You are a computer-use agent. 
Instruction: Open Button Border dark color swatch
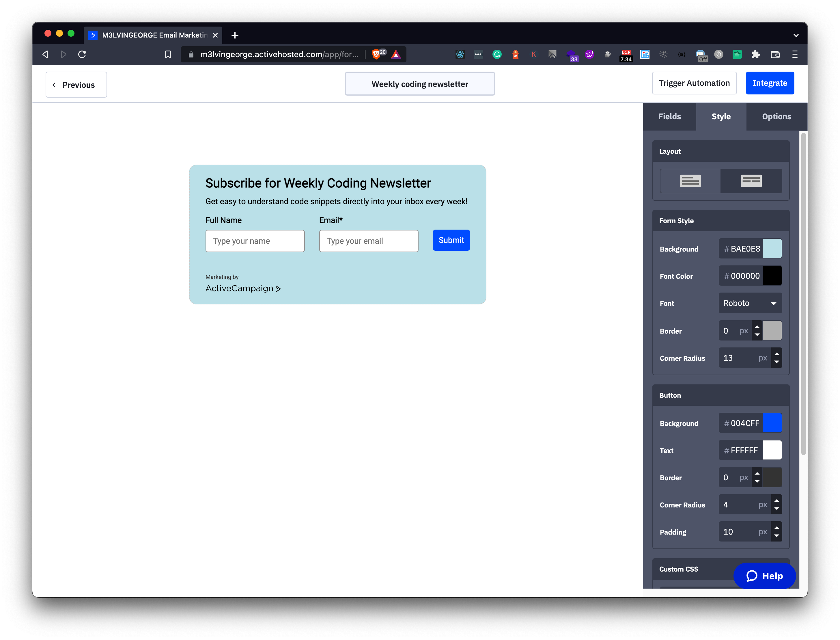pos(772,477)
